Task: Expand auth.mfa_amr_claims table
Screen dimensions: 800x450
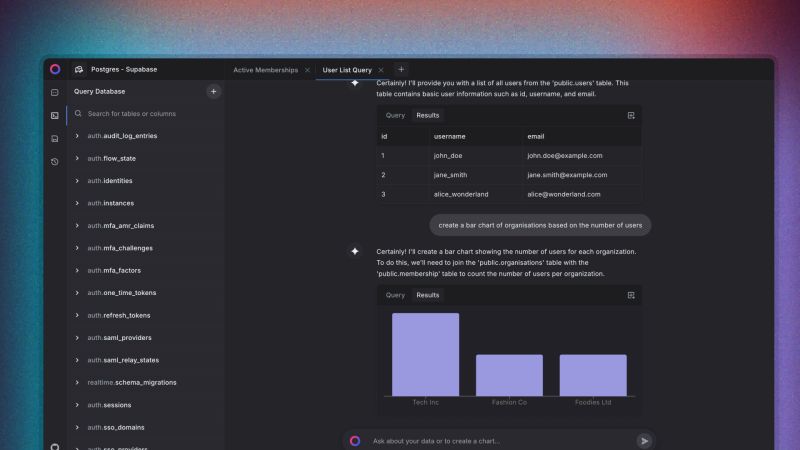Action: tap(77, 226)
